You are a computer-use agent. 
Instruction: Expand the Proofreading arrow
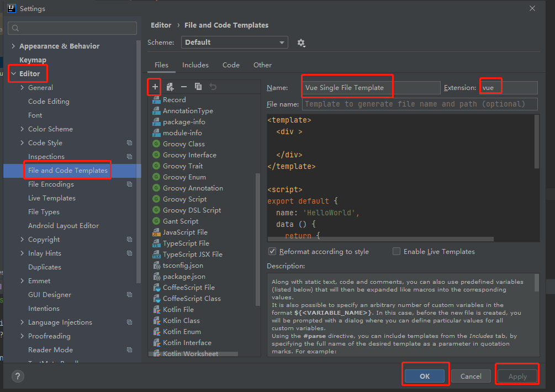22,336
